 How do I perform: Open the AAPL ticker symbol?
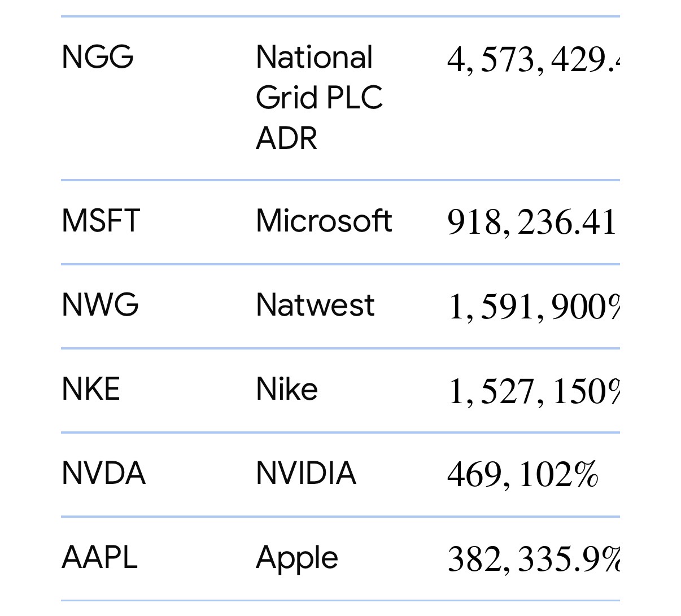(x=99, y=557)
